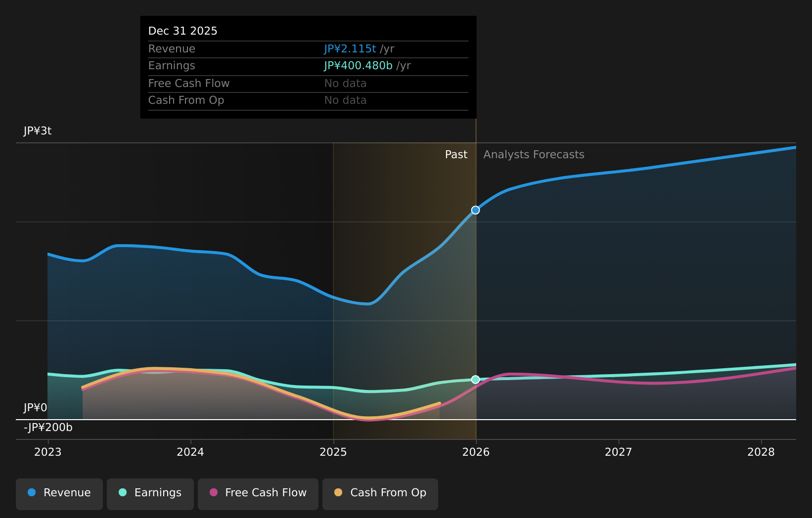The image size is (812, 518).
Task: Click the JP¥400.480b earnings value in tooltip
Action: 358,66
